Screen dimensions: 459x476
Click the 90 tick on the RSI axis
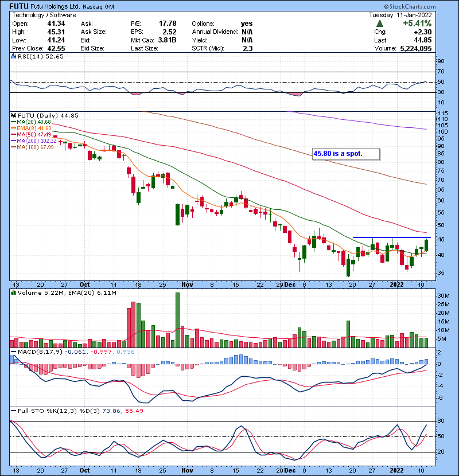441,61
